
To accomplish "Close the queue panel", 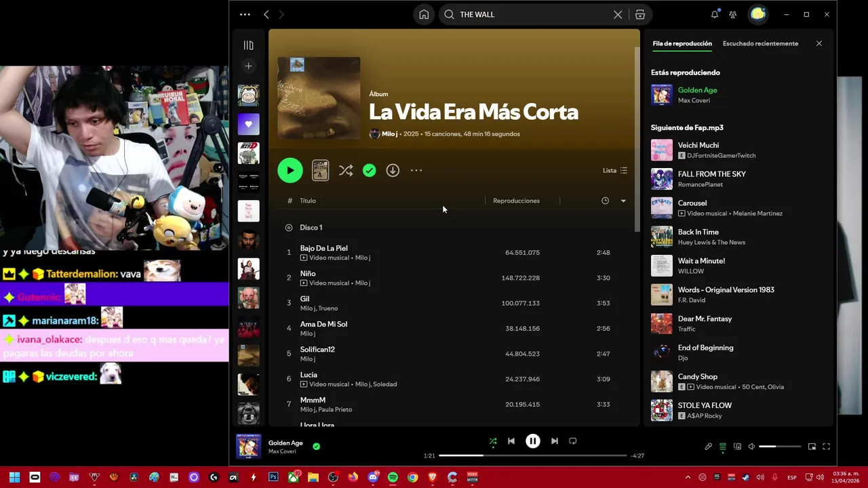I will [x=818, y=43].
